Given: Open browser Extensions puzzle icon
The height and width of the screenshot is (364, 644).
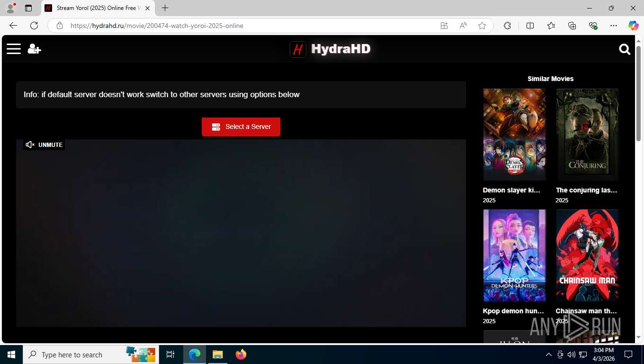Looking at the screenshot, I should tap(507, 26).
